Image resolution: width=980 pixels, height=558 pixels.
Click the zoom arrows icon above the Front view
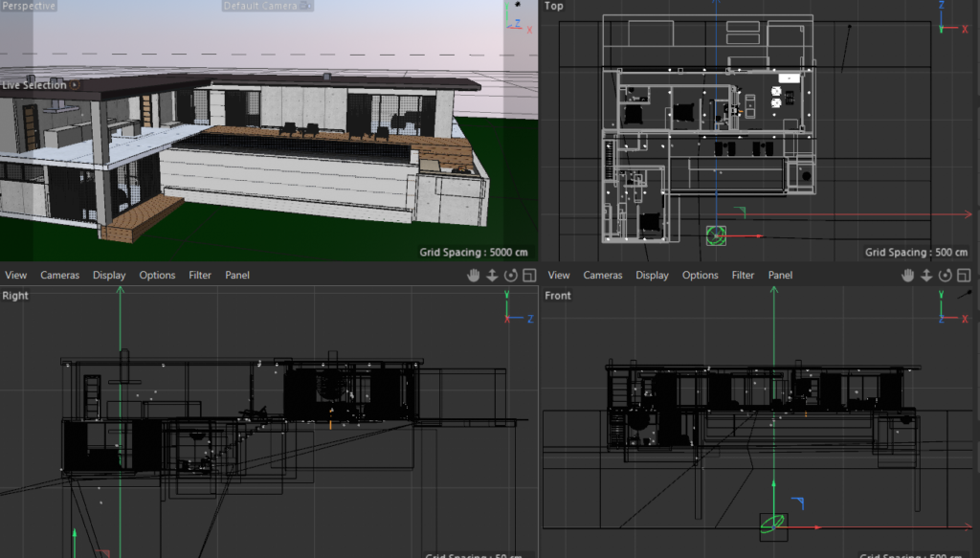point(928,276)
